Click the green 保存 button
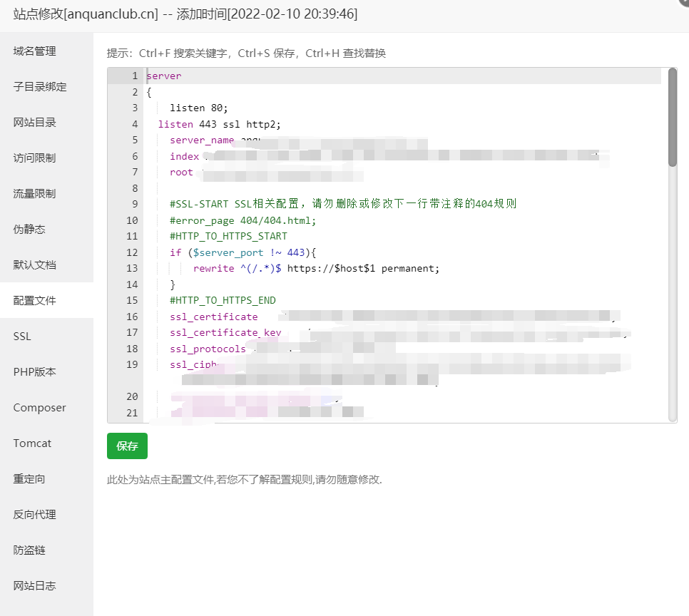The height and width of the screenshot is (616, 689). [127, 446]
